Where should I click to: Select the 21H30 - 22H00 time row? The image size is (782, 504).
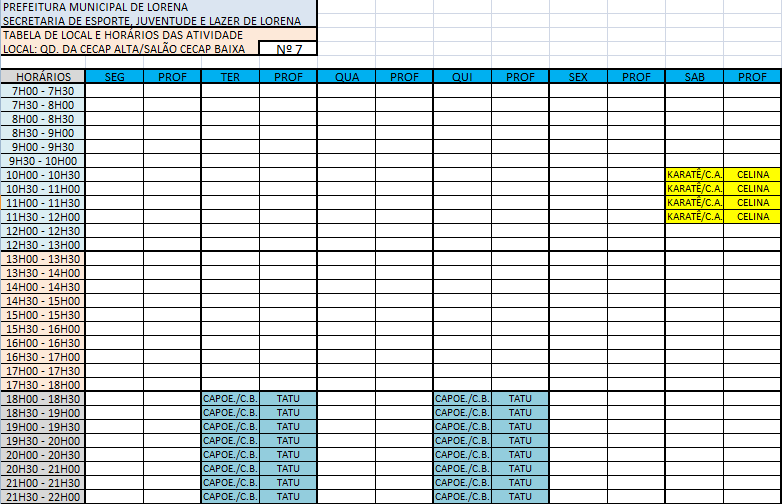43,496
